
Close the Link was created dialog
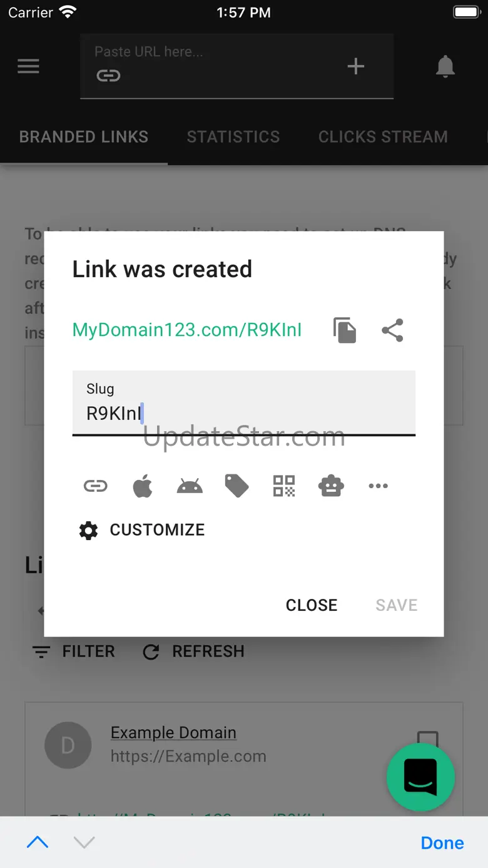tap(312, 605)
